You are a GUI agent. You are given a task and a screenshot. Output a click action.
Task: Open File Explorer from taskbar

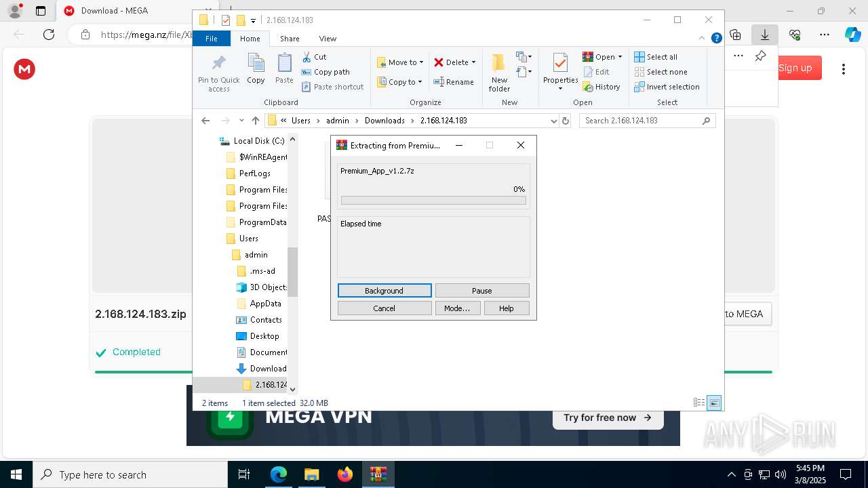(311, 474)
